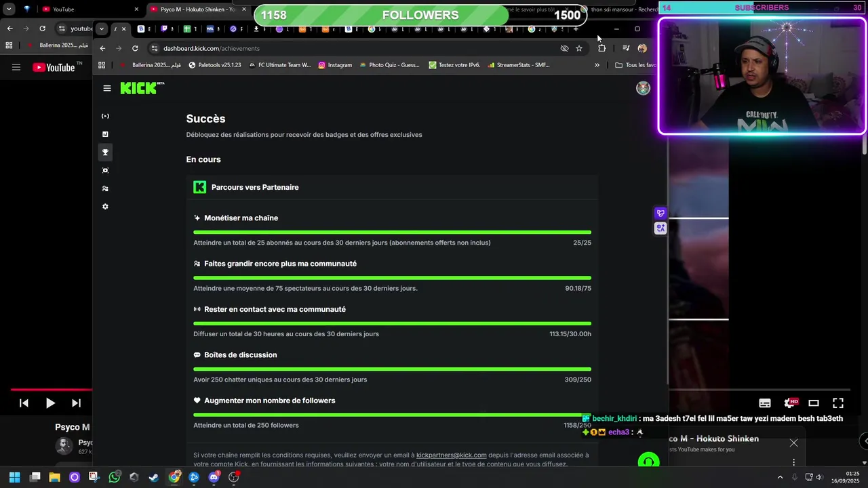Viewport: 868px width, 488px height.
Task: Click the KICK logo
Action: point(142,88)
